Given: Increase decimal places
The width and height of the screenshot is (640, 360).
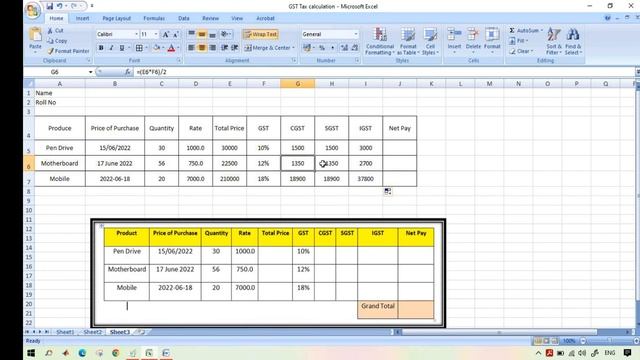Looking at the screenshot, I should tap(344, 48).
